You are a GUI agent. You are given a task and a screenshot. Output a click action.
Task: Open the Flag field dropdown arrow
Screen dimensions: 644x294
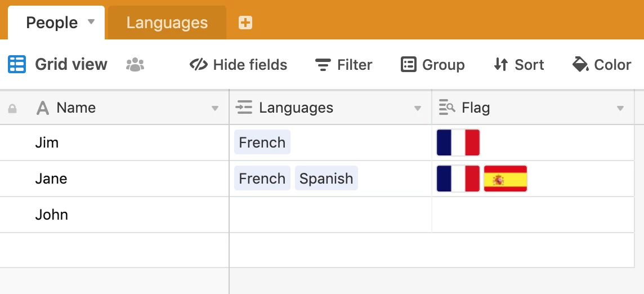pos(620,109)
